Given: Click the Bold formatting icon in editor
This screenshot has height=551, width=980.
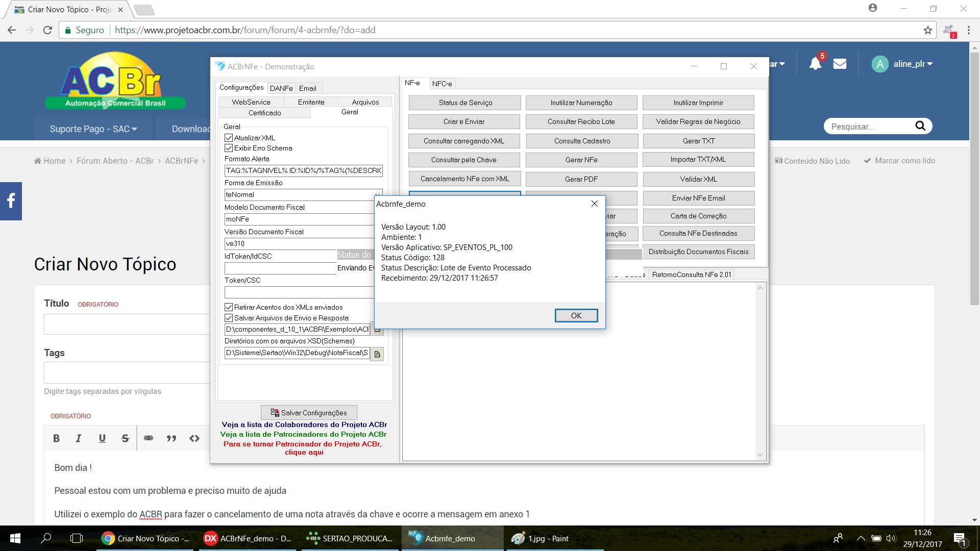Looking at the screenshot, I should [x=57, y=438].
